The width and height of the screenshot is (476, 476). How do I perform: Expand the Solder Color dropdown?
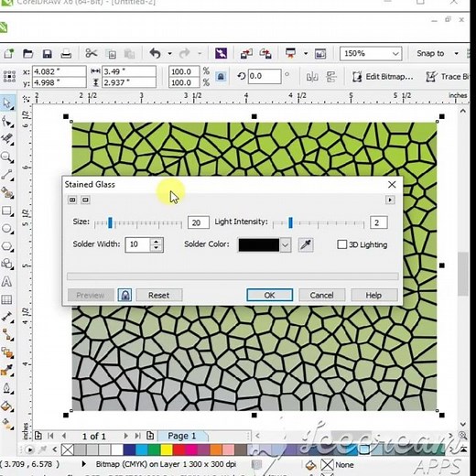click(286, 245)
